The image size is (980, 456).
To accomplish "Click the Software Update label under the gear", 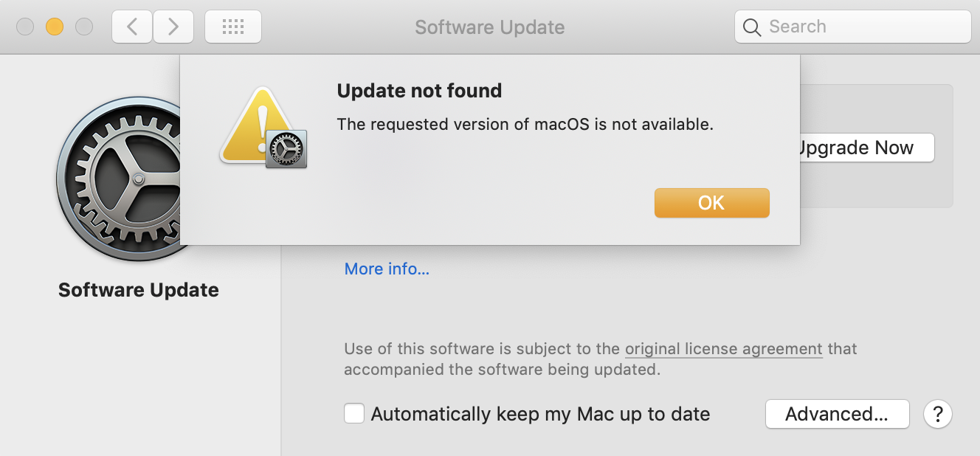I will click(x=139, y=290).
